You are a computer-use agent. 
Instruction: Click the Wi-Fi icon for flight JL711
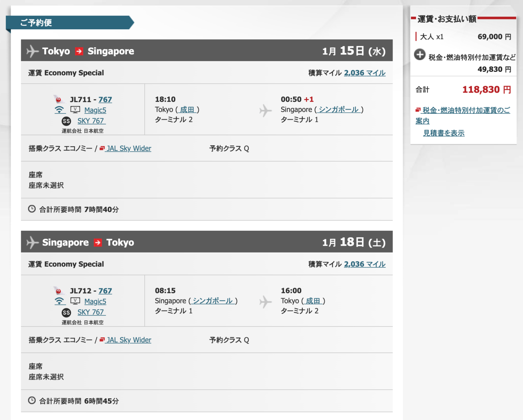[x=60, y=110]
